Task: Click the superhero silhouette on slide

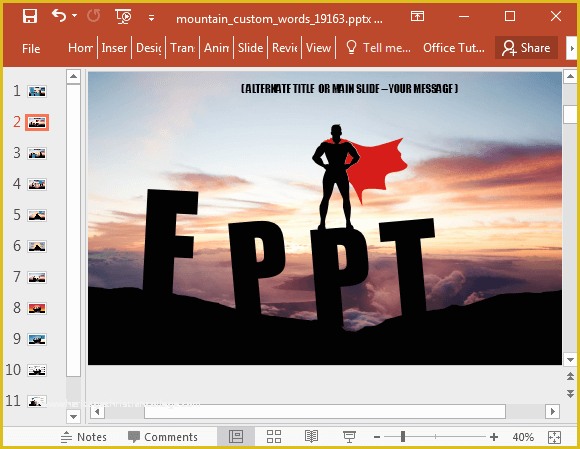Action: tap(335, 177)
